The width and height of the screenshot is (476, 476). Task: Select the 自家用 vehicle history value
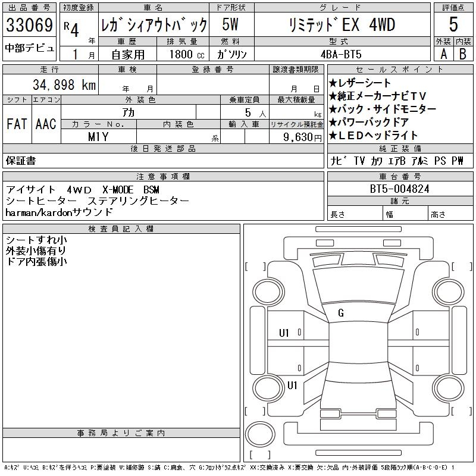point(128,55)
